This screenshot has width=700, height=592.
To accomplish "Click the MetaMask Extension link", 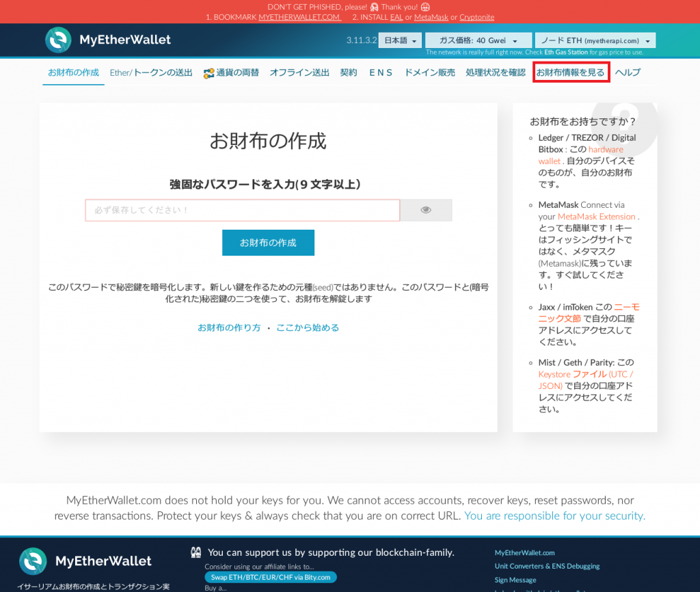I will coord(598,216).
